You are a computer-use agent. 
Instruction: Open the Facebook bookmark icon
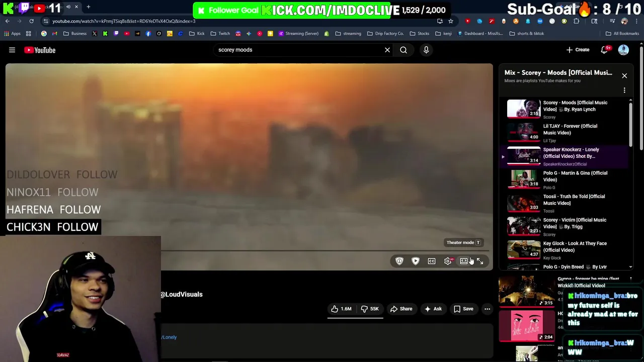[x=148, y=34]
